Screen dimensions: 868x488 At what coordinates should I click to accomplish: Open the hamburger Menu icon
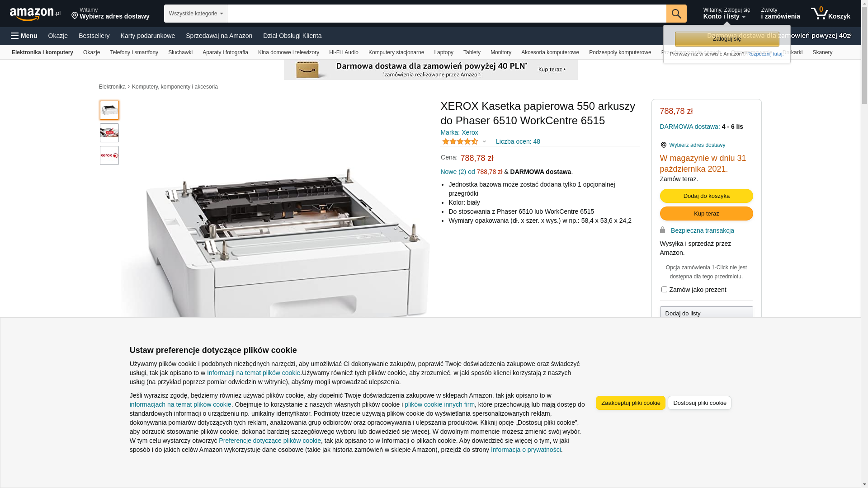tap(24, 36)
